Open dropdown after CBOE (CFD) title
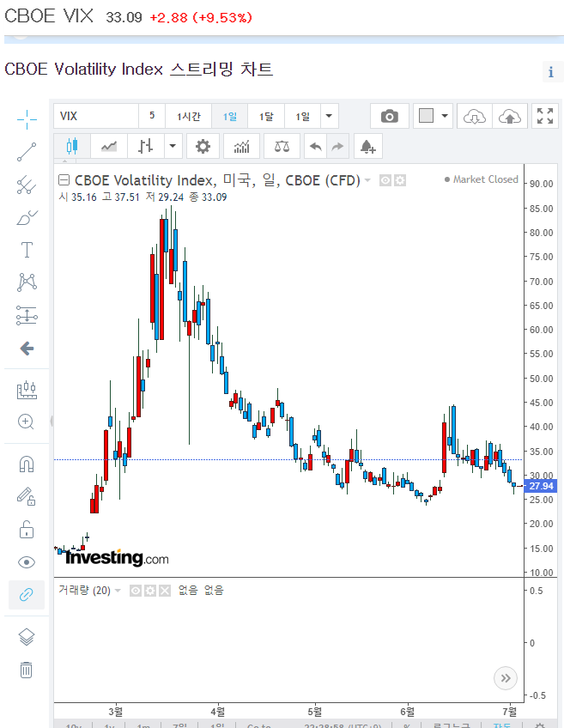 [367, 180]
